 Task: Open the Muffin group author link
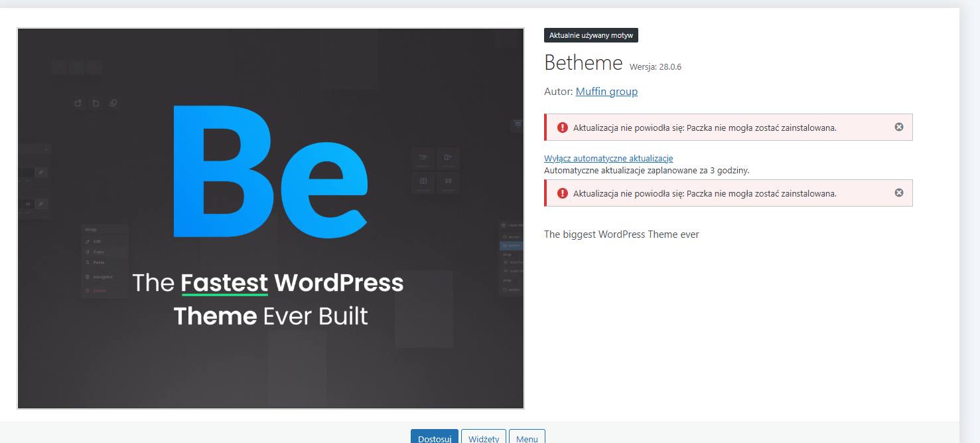[606, 92]
